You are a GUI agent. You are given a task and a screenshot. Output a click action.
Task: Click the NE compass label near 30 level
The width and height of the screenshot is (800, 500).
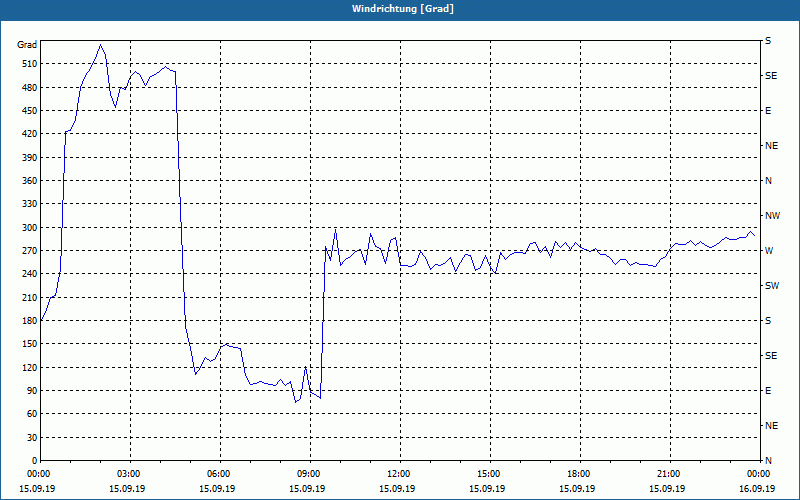(x=772, y=426)
